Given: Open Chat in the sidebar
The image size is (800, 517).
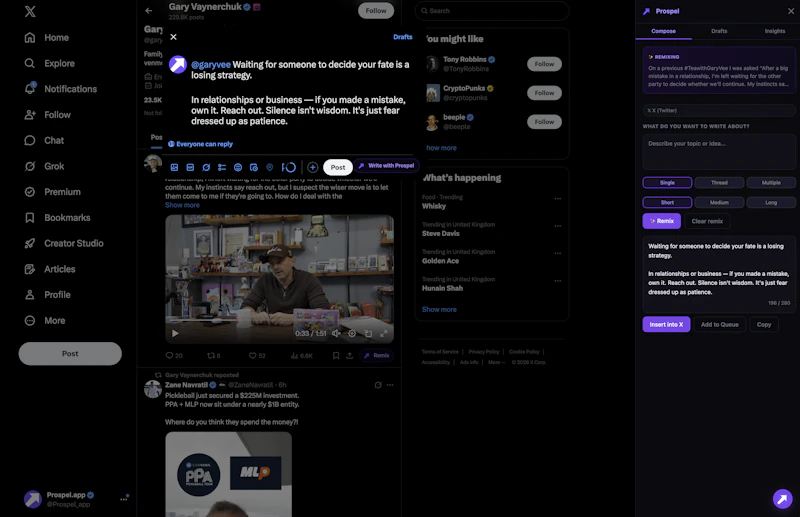Looking at the screenshot, I should (x=44, y=140).
